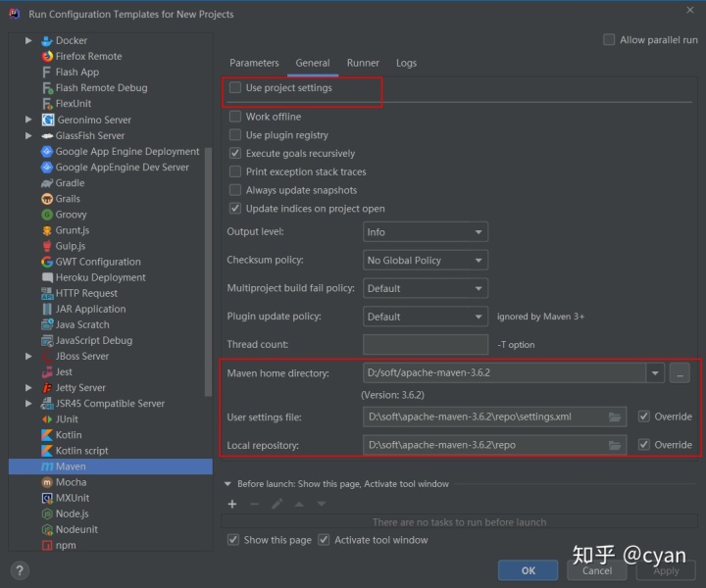Uncheck Show this page checkbox
Viewport: 706px width, 588px height.
(233, 540)
